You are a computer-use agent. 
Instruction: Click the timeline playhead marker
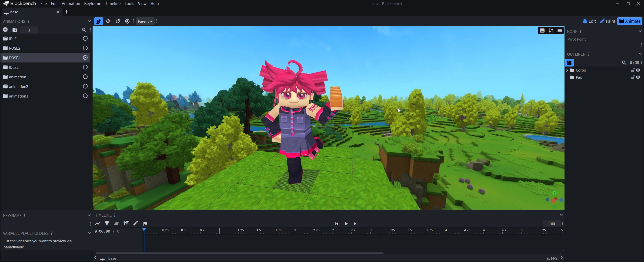tap(144, 230)
